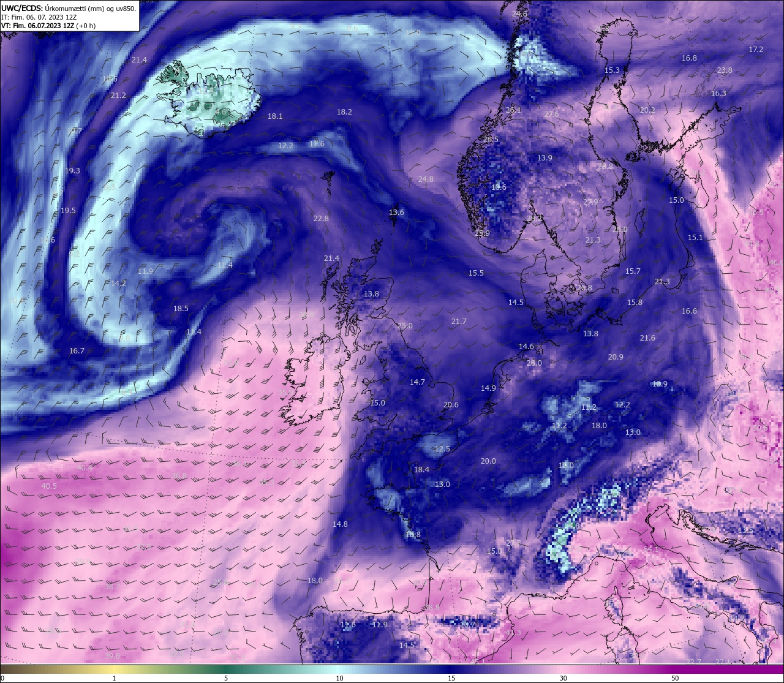Click the map value '14.6' near Denmark
This screenshot has height=683, width=784.
coord(526,347)
